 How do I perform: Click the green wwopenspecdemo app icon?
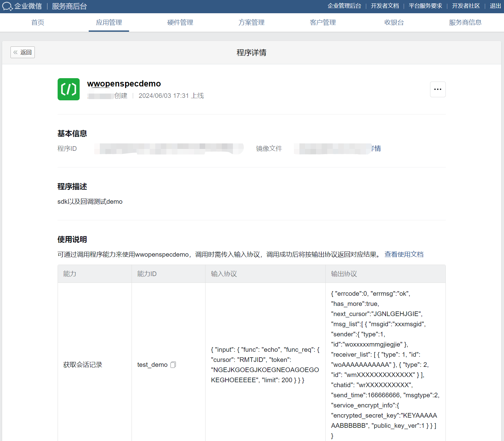tap(69, 89)
